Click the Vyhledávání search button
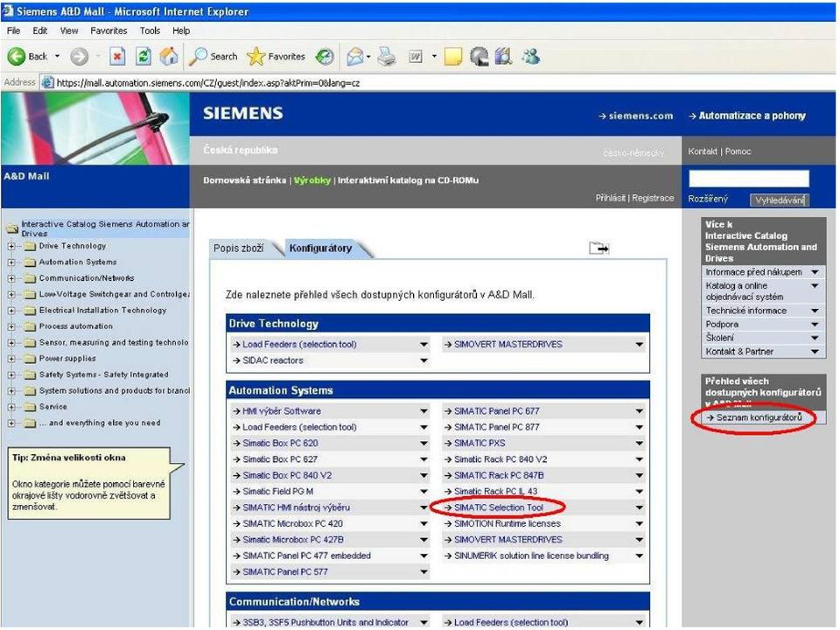 780,200
